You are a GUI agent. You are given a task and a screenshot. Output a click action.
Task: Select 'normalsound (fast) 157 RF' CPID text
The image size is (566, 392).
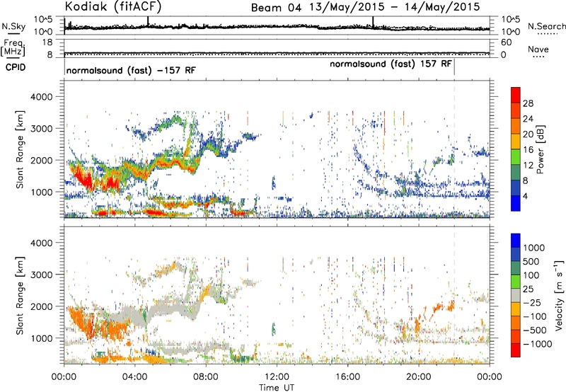(391, 64)
